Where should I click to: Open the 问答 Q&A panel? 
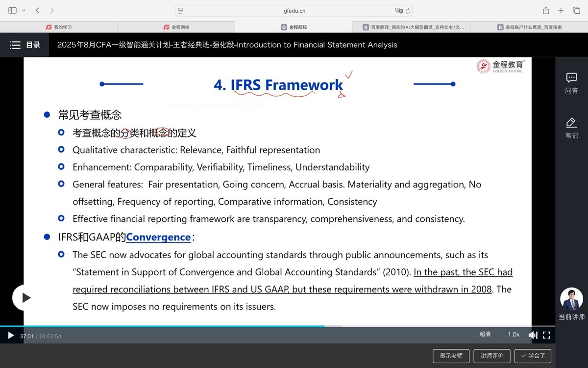[x=571, y=83]
